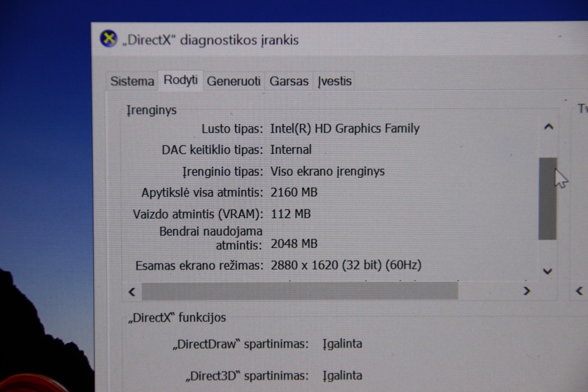The height and width of the screenshot is (392, 588).
Task: Select the 2048 MB value
Action: tap(294, 244)
